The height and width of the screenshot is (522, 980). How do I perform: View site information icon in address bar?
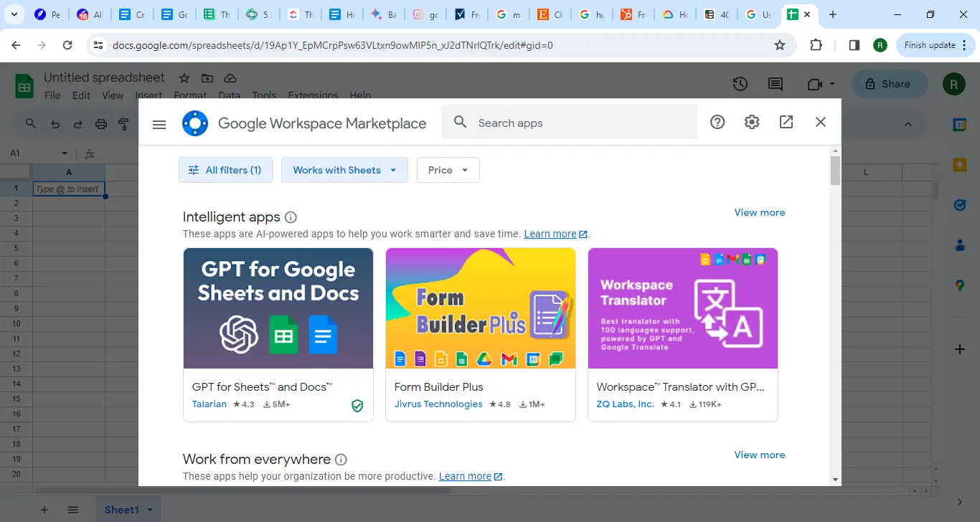[98, 45]
